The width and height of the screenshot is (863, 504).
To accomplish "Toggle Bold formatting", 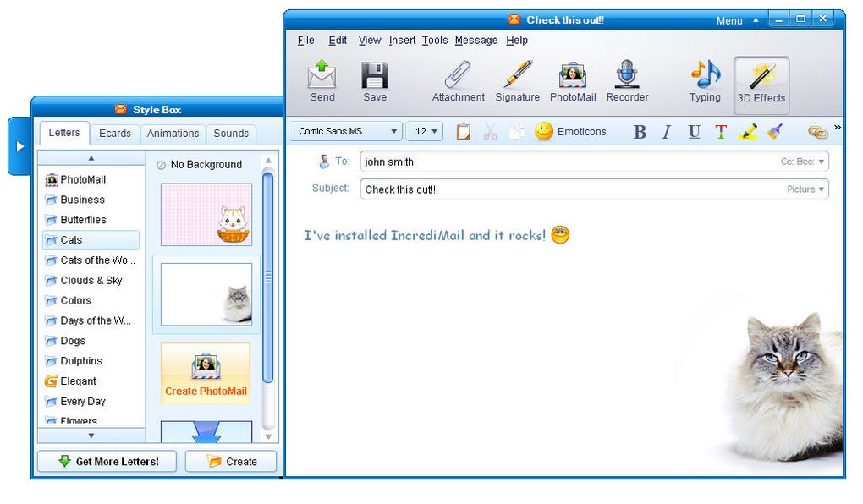I will point(640,132).
